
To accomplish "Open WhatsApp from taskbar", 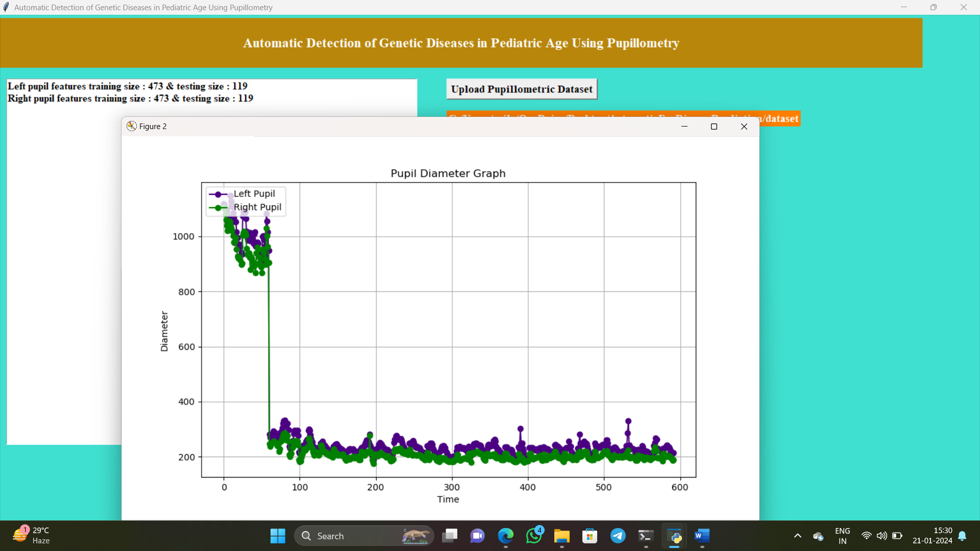I will [x=534, y=536].
